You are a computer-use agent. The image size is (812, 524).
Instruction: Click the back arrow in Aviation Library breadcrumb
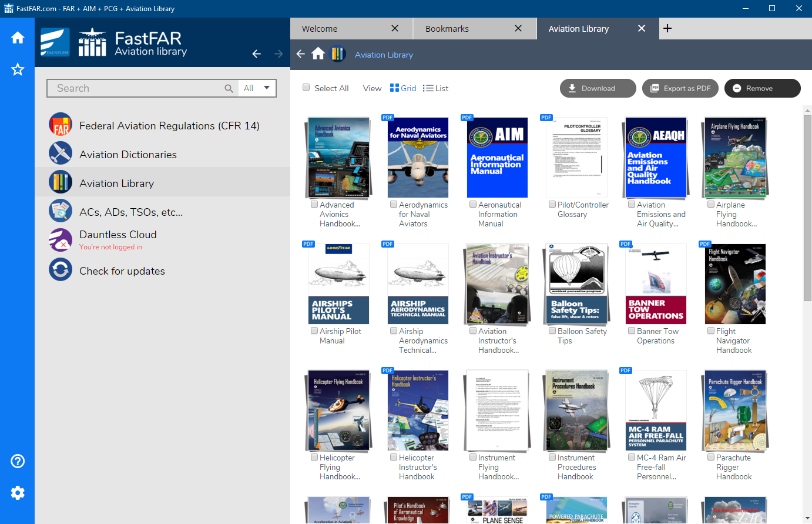click(x=301, y=54)
